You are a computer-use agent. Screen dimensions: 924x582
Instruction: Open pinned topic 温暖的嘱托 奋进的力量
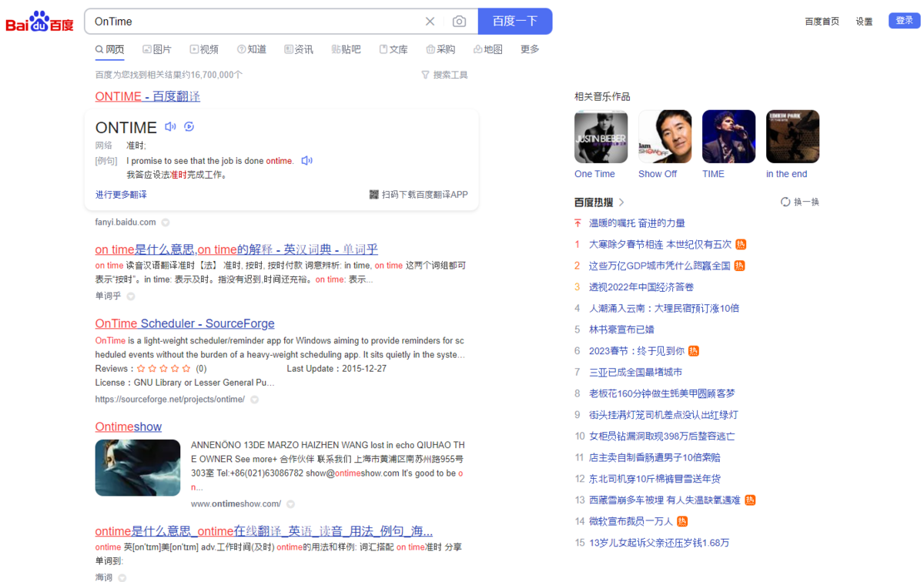[x=637, y=223]
